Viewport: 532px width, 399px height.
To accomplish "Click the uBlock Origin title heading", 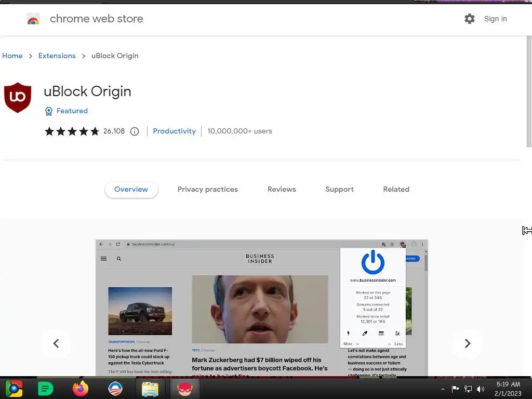I will click(87, 91).
